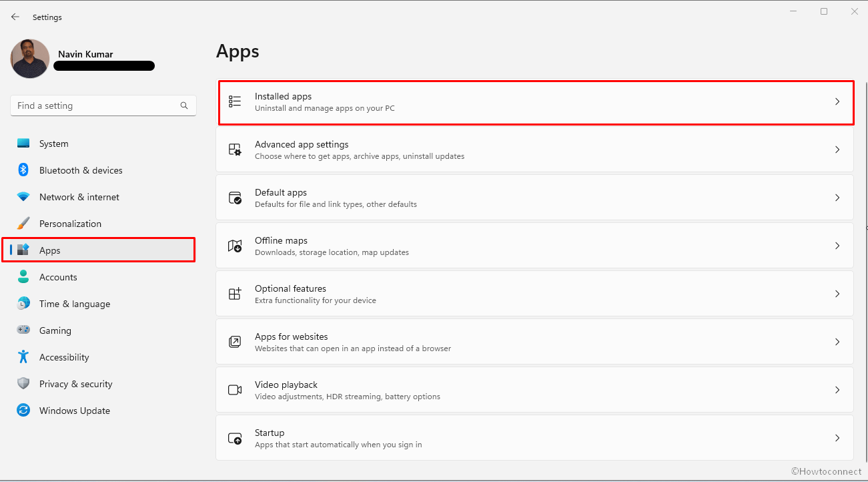Minimize the Settings window
The image size is (868, 482).
793,11
